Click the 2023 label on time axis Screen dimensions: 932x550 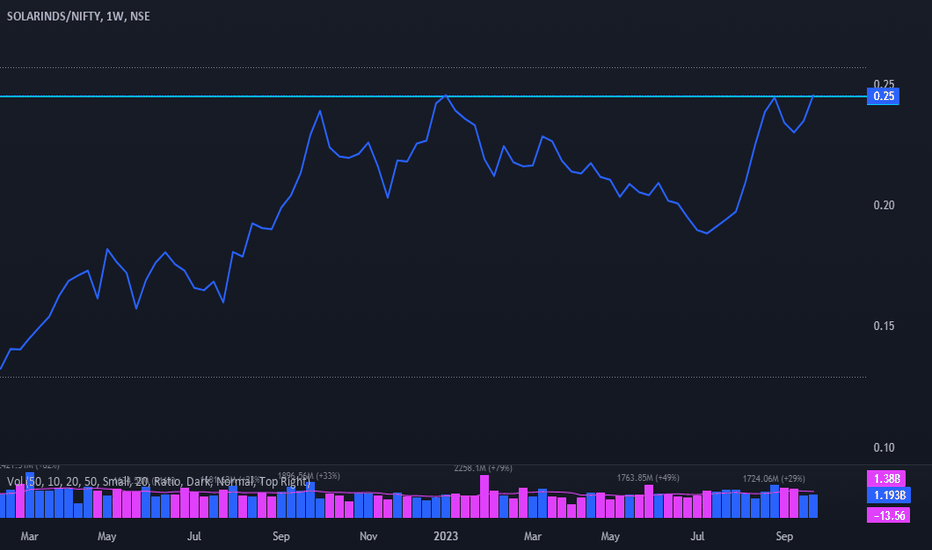[x=446, y=536]
